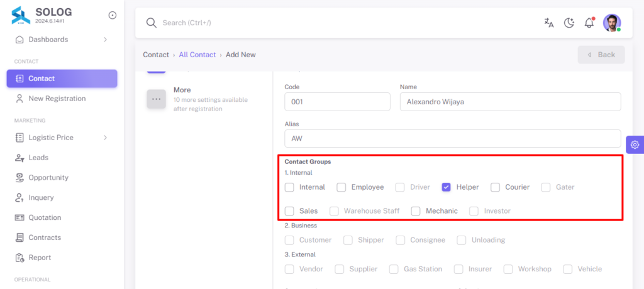Expand the Dashboards menu chevron

(x=105, y=40)
